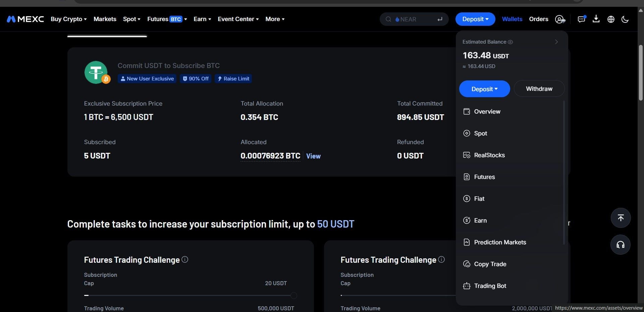Click info icon beside second Futures Trading Challenge
The image size is (644, 312).
(441, 259)
